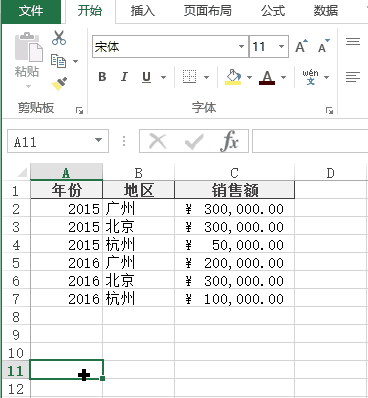Click the formula bar options dots

pos(124,141)
